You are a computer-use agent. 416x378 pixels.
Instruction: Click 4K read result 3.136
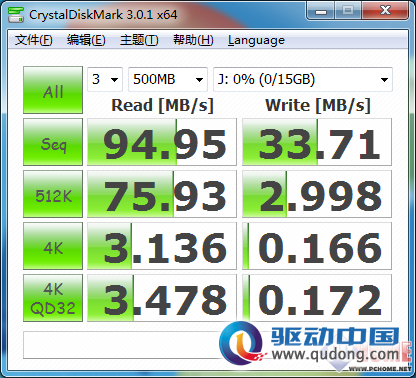[162, 246]
